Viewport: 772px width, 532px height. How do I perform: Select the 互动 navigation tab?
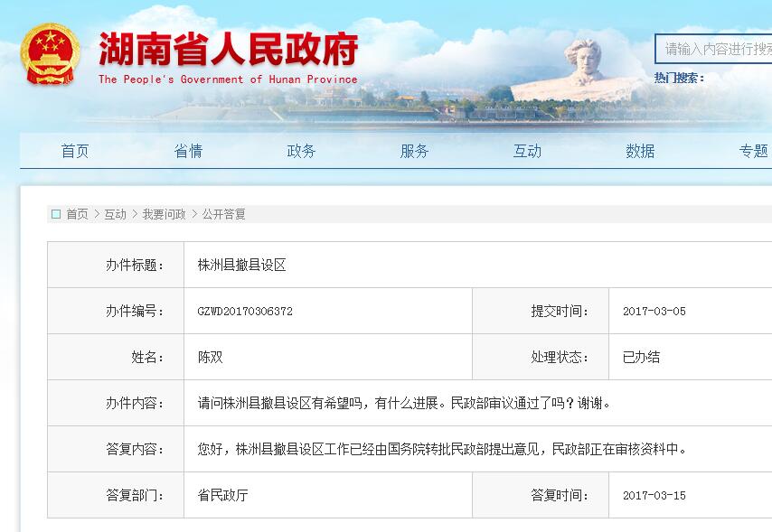[x=526, y=151]
